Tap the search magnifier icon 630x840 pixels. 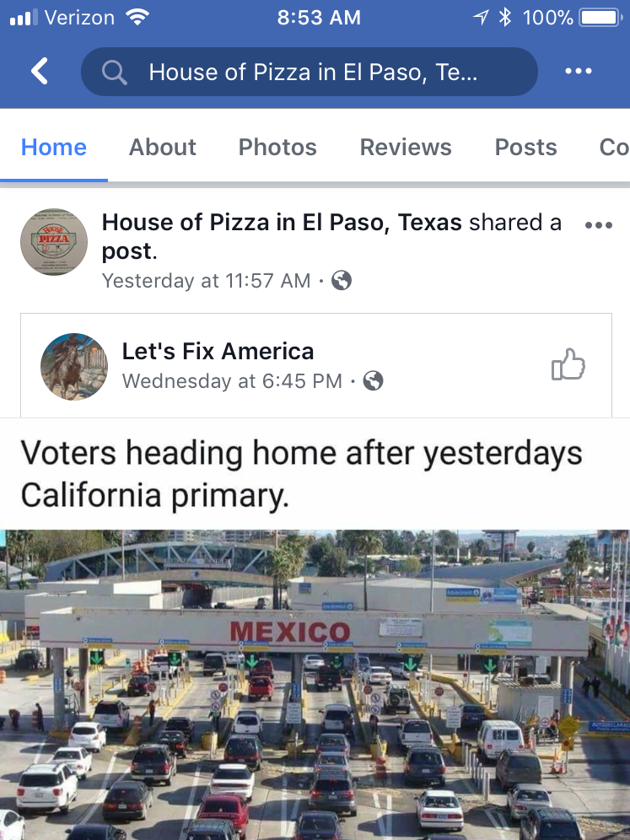click(114, 73)
